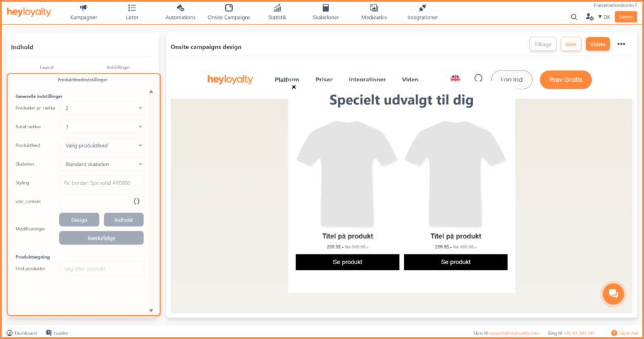Open the Skabeloner section

[x=325, y=12]
